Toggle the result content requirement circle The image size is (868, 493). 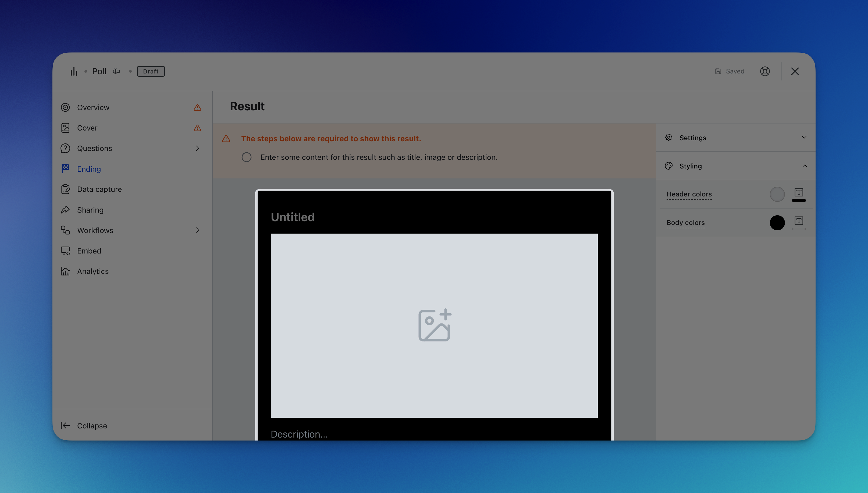246,157
